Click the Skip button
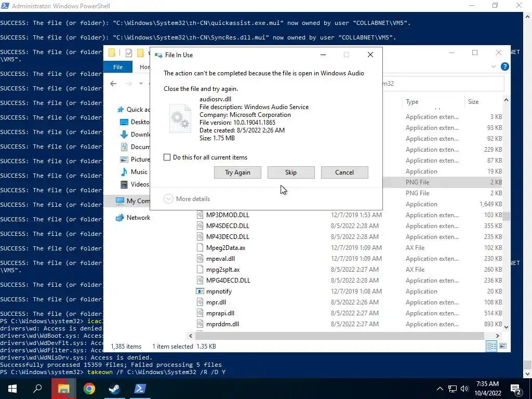The height and width of the screenshot is (399, 532). 291,172
